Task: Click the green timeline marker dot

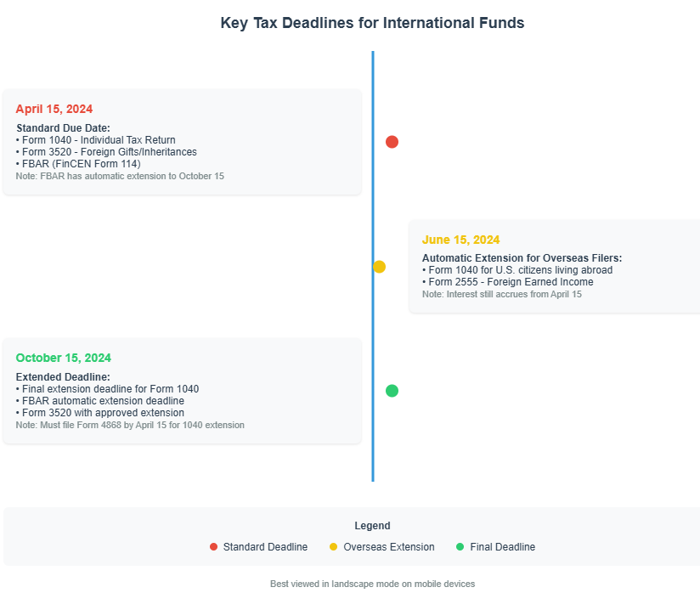Action: click(392, 391)
